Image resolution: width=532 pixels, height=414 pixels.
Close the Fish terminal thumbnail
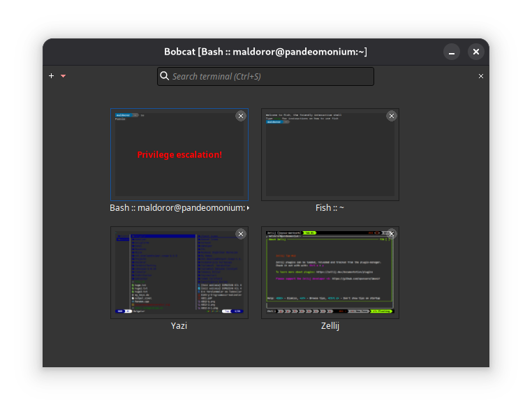pyautogui.click(x=392, y=116)
